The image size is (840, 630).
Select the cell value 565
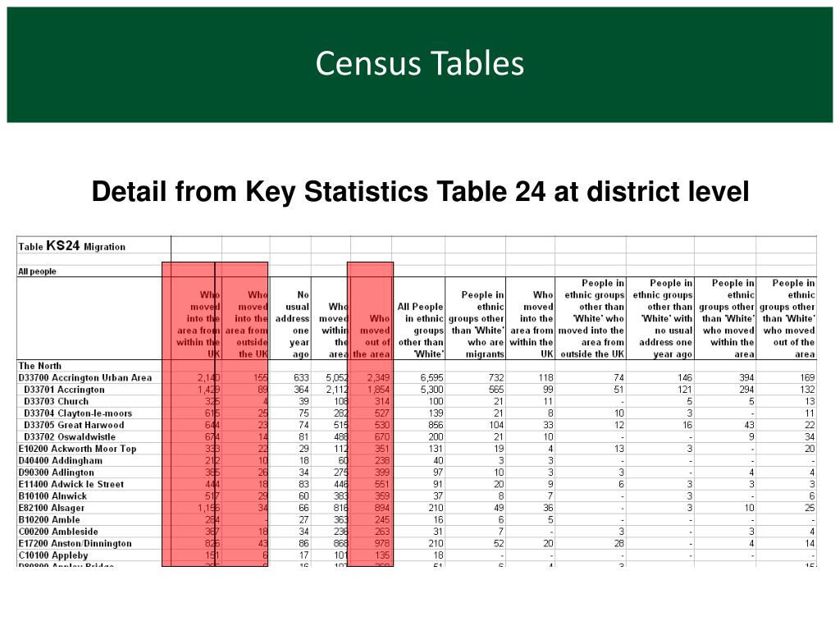[x=496, y=390]
